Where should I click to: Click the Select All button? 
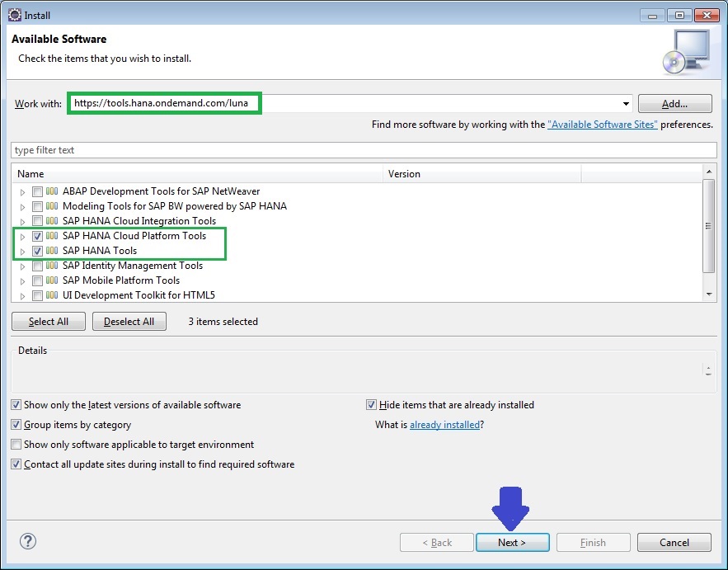tap(49, 322)
